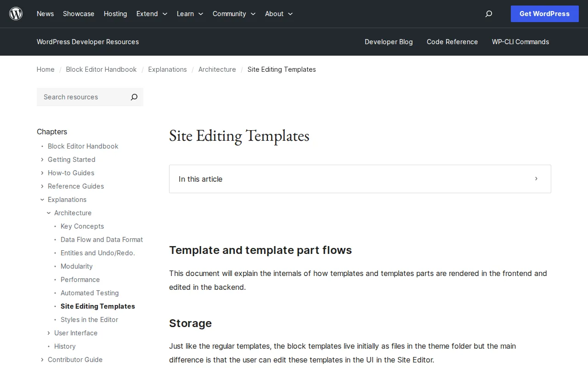Open the Developer Blog page

click(x=389, y=42)
